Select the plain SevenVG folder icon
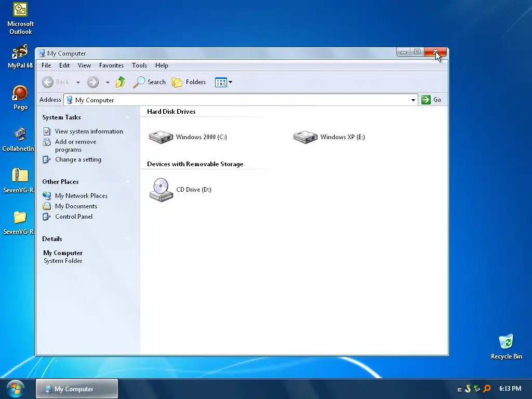 [x=19, y=222]
